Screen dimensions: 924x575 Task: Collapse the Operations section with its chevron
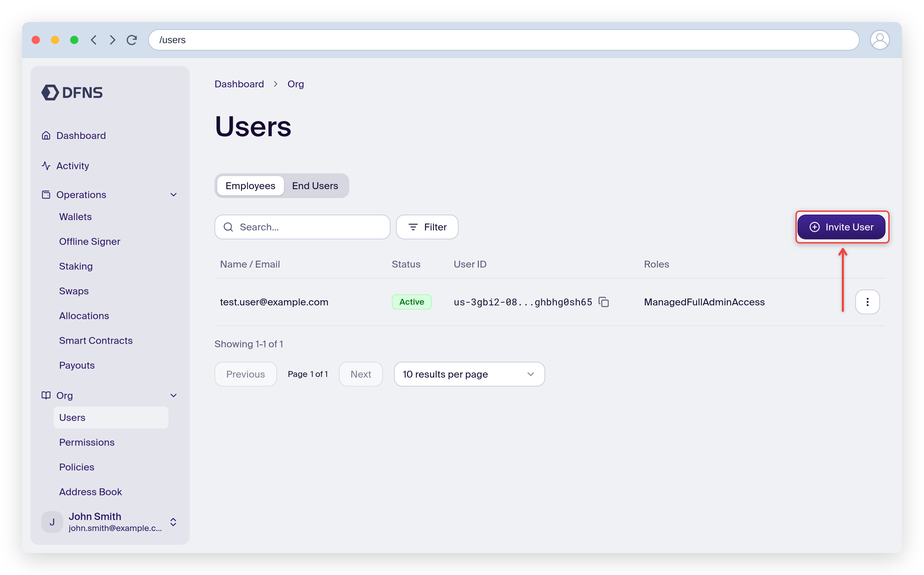[174, 195]
